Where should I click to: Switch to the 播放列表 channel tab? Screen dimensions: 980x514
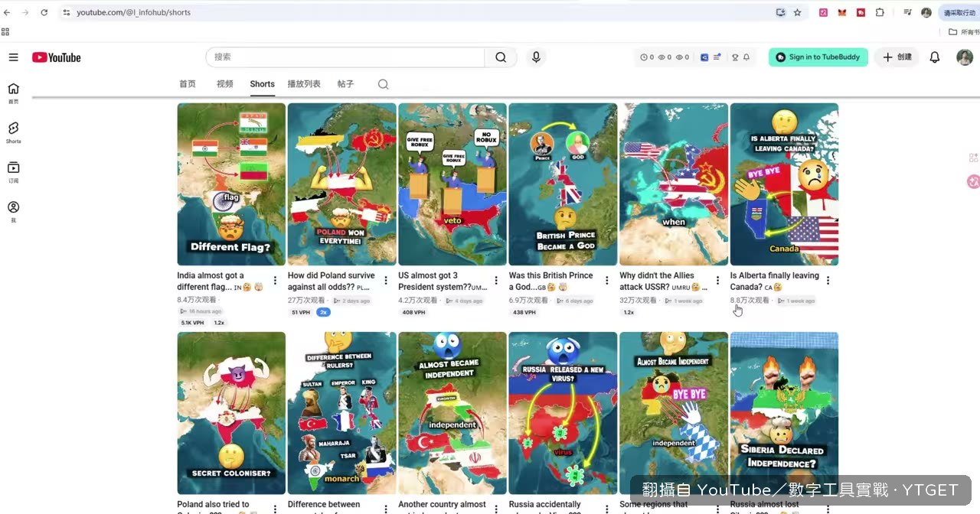304,84
